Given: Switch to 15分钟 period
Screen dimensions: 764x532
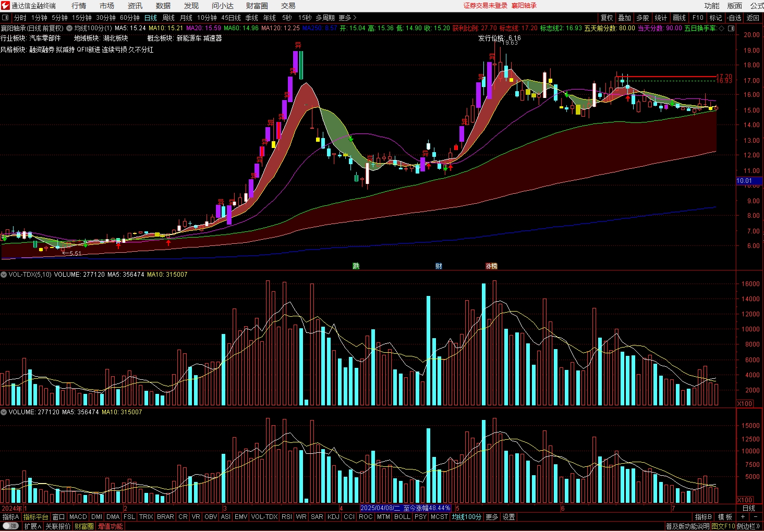Looking at the screenshot, I should (82, 18).
